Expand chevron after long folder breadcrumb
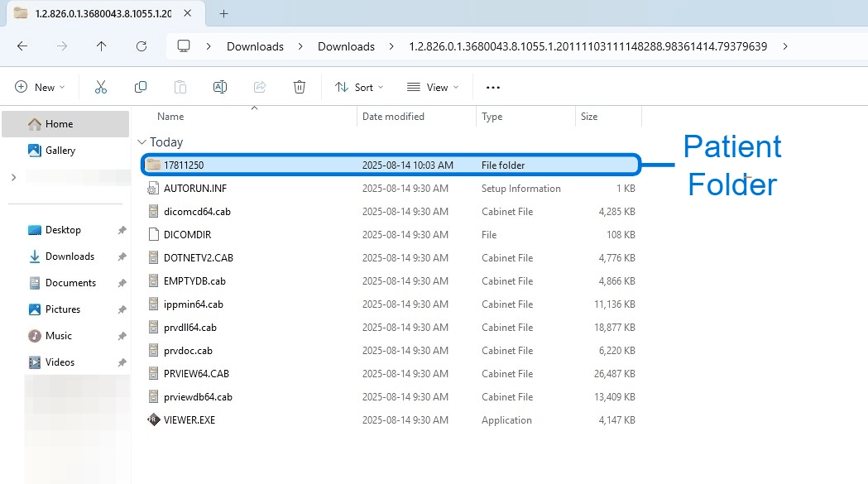 tap(785, 46)
